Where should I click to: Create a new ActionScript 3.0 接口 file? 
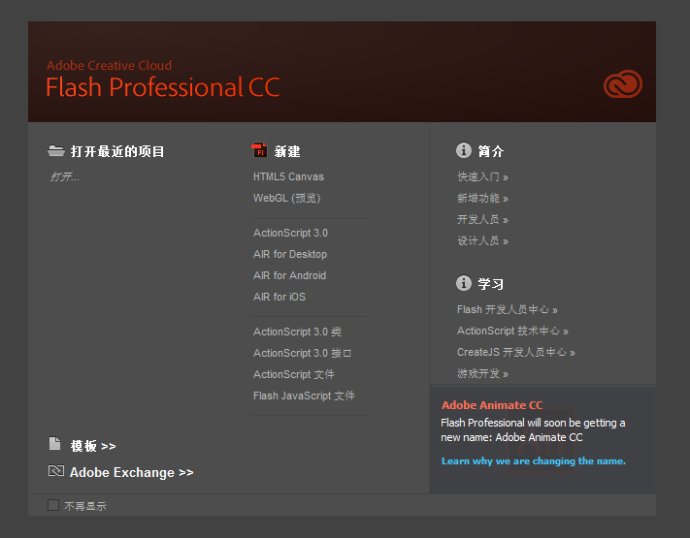[302, 353]
